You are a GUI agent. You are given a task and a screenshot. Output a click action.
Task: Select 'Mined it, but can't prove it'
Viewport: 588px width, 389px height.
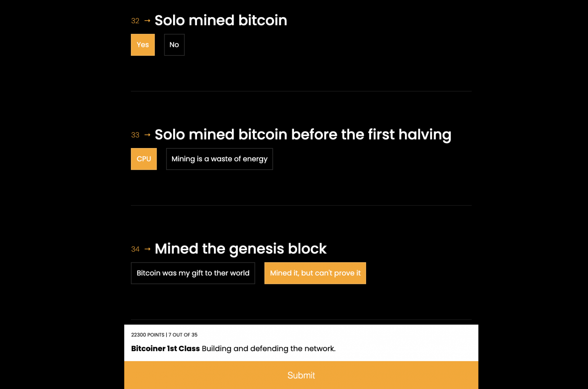pos(315,273)
